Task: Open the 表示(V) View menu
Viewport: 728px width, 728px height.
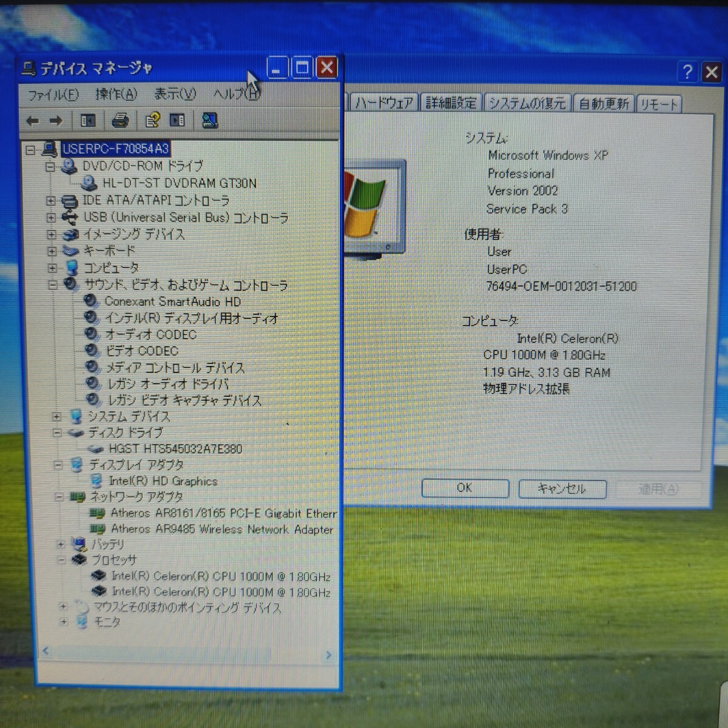Action: click(175, 93)
